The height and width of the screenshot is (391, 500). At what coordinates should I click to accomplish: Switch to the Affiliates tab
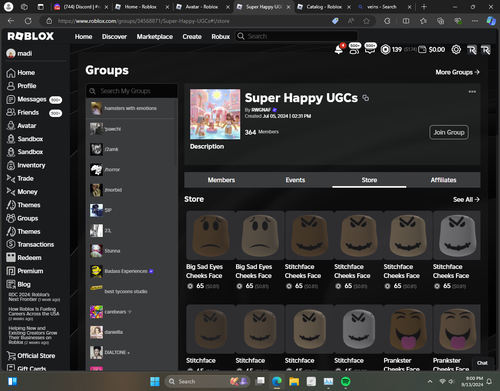[x=443, y=180]
